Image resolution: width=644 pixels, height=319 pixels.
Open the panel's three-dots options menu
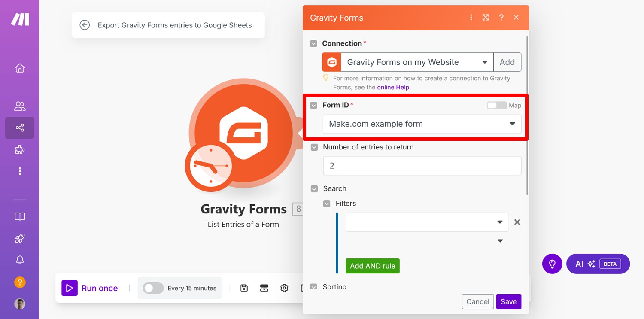coord(471,18)
